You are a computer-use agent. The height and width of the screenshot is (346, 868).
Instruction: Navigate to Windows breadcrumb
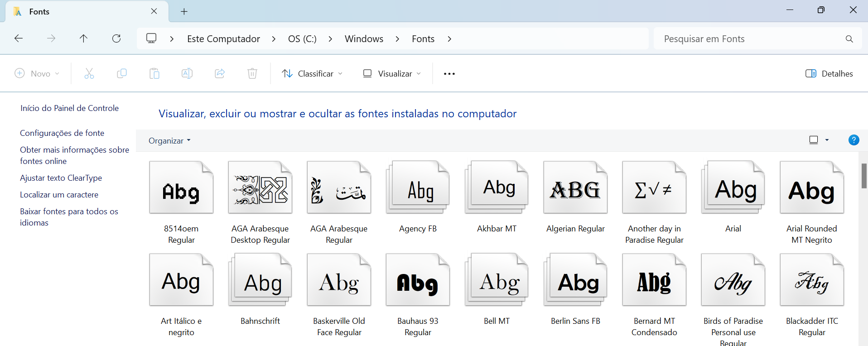coord(364,39)
